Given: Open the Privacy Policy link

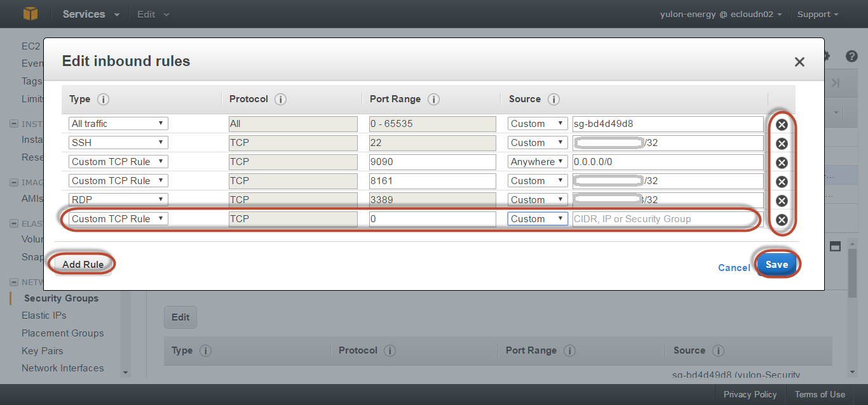Looking at the screenshot, I should coord(750,394).
